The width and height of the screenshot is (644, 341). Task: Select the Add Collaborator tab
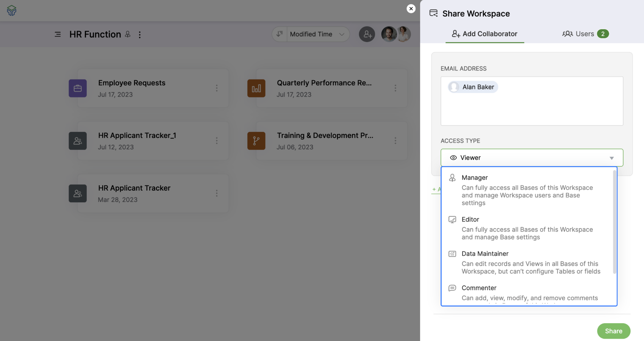[485, 34]
